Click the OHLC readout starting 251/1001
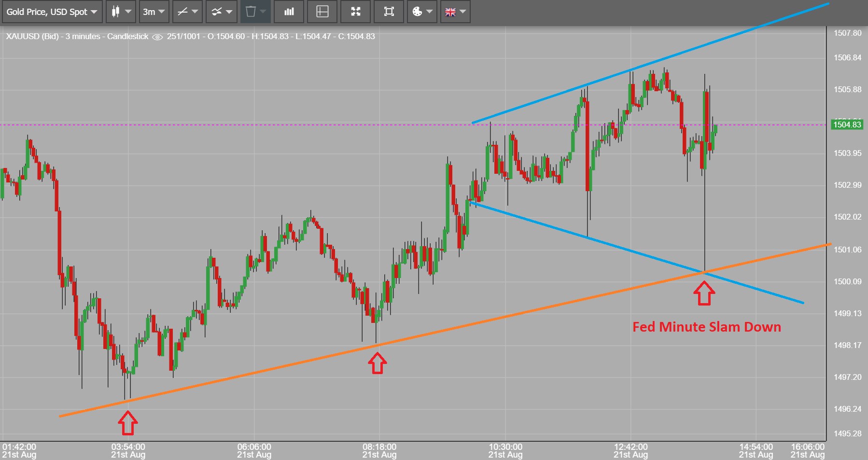Image resolution: width=868 pixels, height=460 pixels. pyautogui.click(x=271, y=36)
